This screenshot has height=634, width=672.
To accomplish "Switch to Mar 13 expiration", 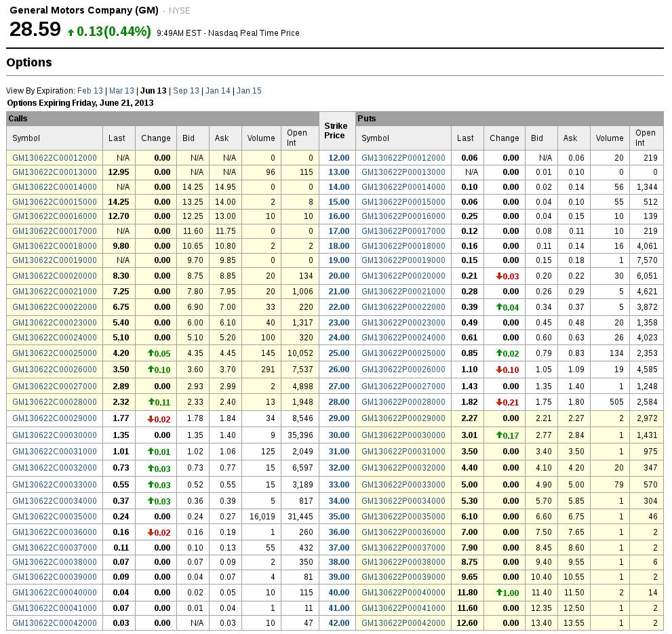I will pos(121,91).
